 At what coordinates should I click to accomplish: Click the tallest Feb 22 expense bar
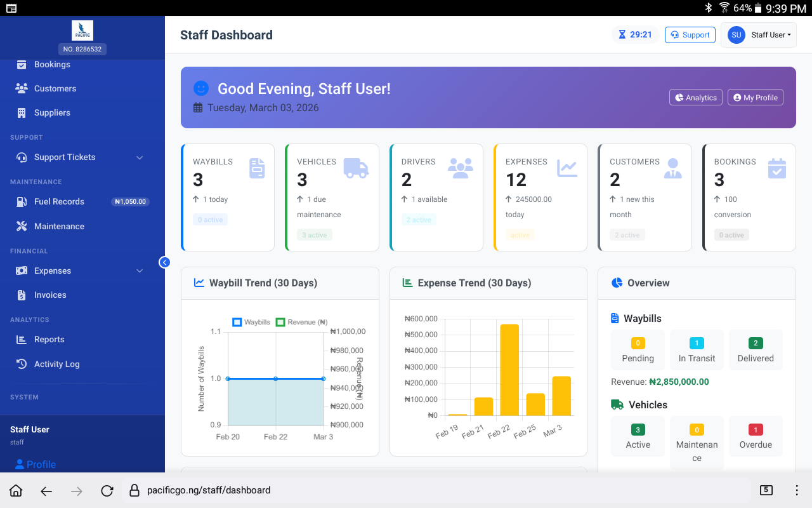[509, 370]
